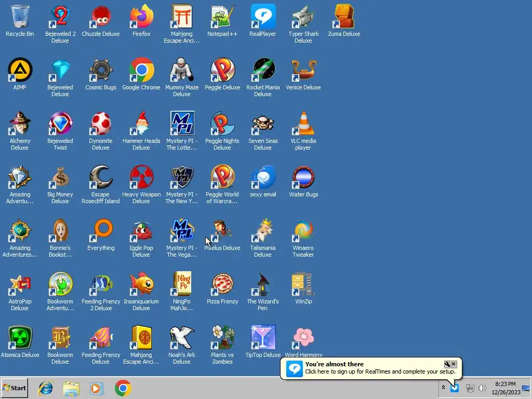Open the Start menu button
Viewport: 532px width, 399px height.
[14, 388]
